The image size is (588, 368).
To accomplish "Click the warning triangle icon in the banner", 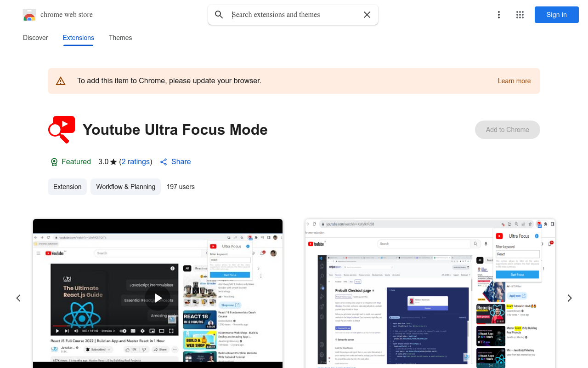I will (61, 81).
